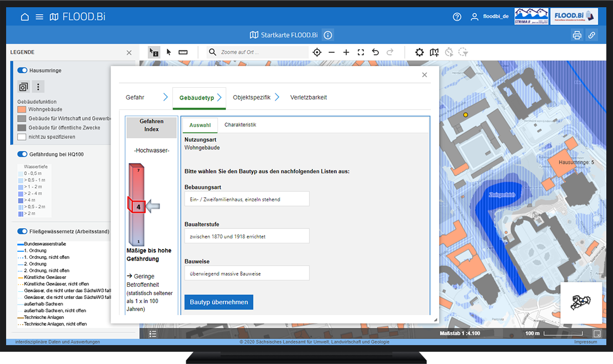Open the hamburger menu in header
Screen dimensions: 613x364
click(39, 17)
